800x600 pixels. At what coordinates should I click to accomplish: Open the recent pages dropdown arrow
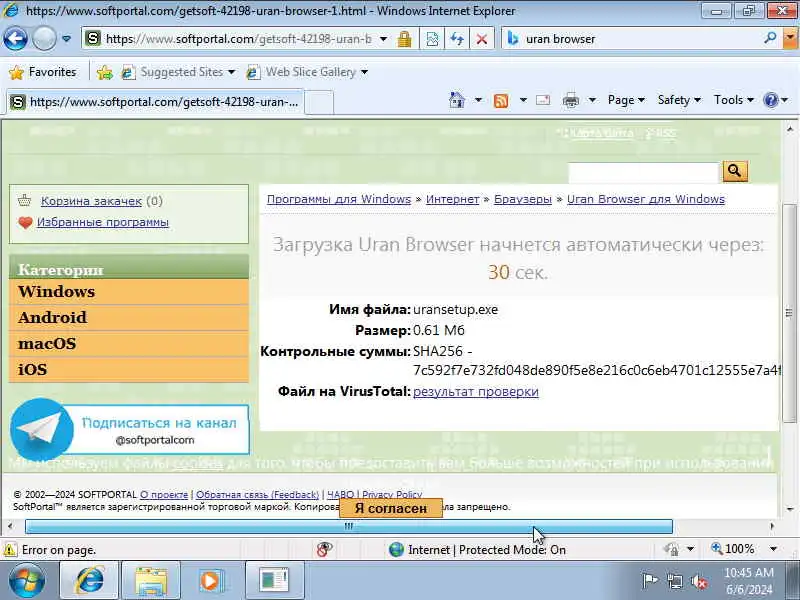pyautogui.click(x=66, y=39)
